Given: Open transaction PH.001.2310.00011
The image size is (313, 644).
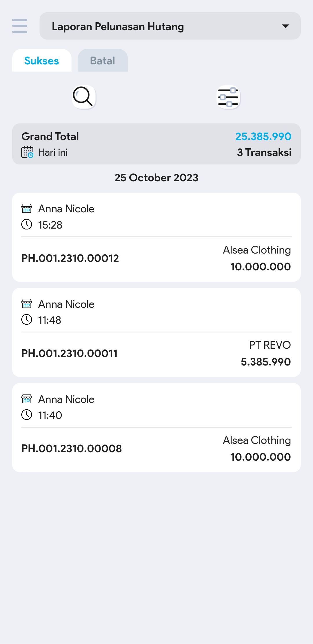Looking at the screenshot, I should pyautogui.click(x=70, y=353).
